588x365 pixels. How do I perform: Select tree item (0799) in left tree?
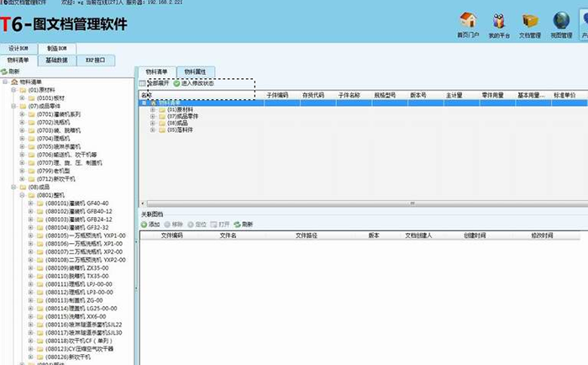tap(53, 171)
